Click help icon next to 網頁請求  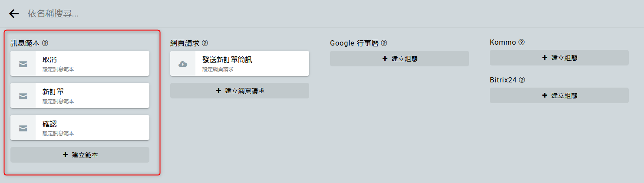tap(205, 43)
